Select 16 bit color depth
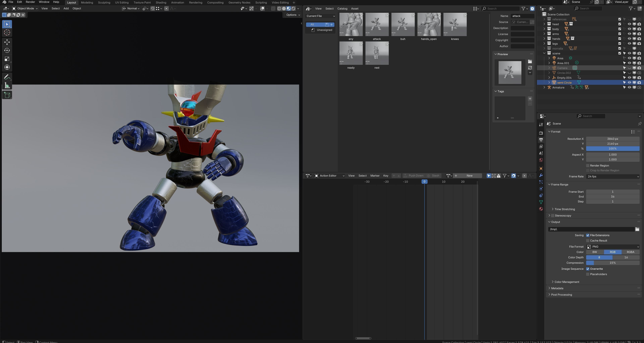644x343 pixels. (626, 257)
